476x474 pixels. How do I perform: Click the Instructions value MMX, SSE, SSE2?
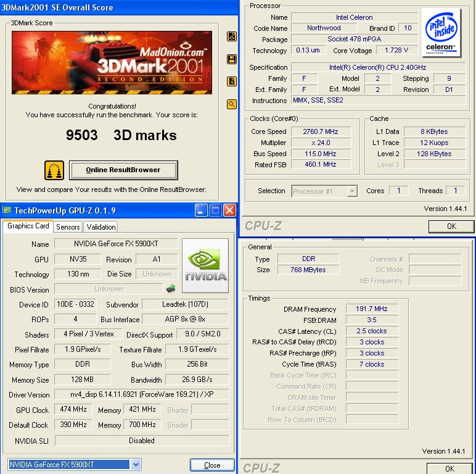pos(378,100)
